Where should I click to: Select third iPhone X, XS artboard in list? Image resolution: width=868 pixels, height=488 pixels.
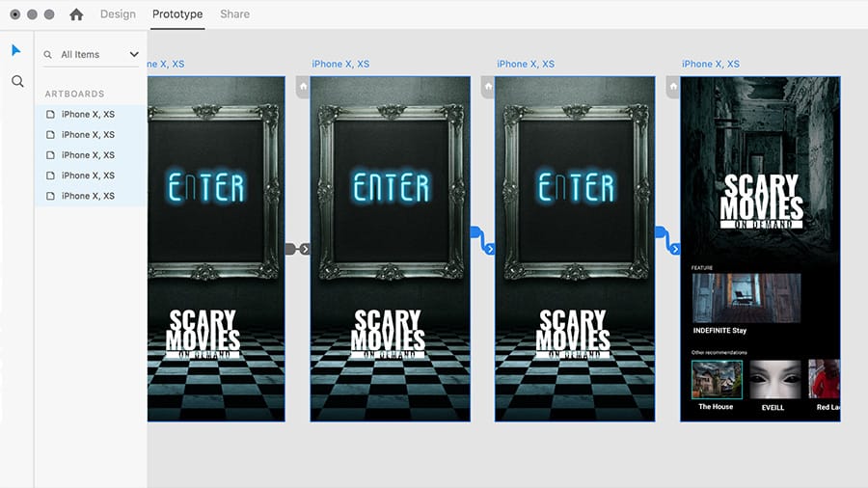tap(91, 155)
